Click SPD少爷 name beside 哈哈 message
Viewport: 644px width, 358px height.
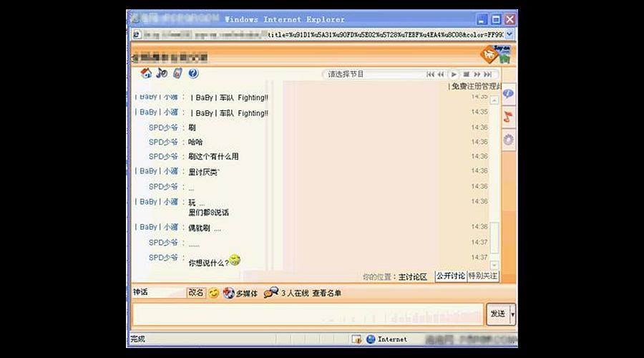(163, 142)
